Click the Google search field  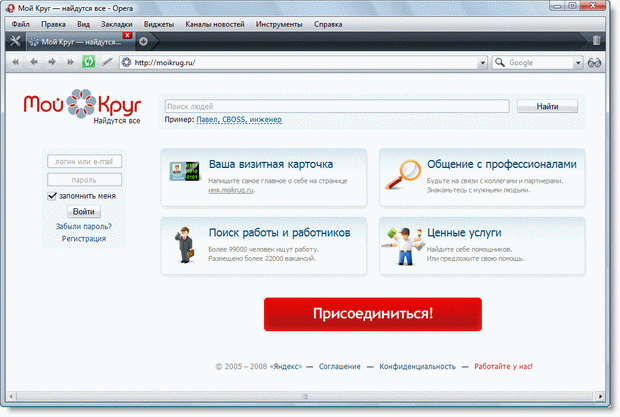tap(540, 62)
